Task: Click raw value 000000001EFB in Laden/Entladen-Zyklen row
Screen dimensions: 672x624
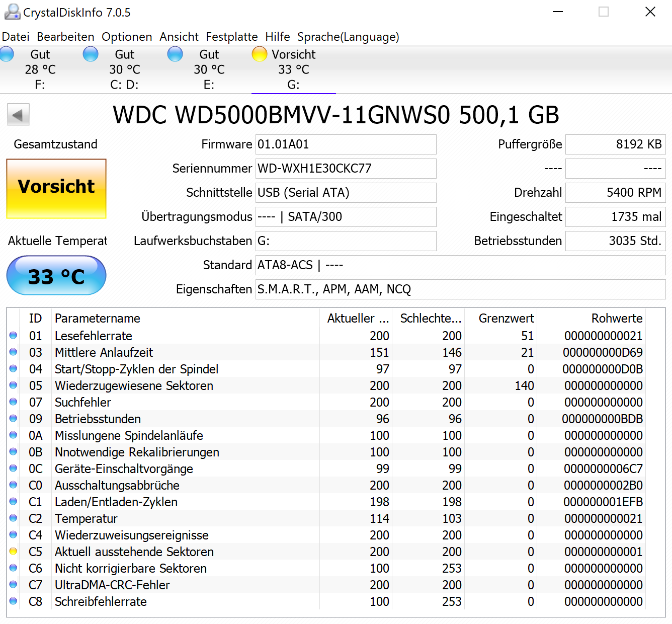Action: 603,502
